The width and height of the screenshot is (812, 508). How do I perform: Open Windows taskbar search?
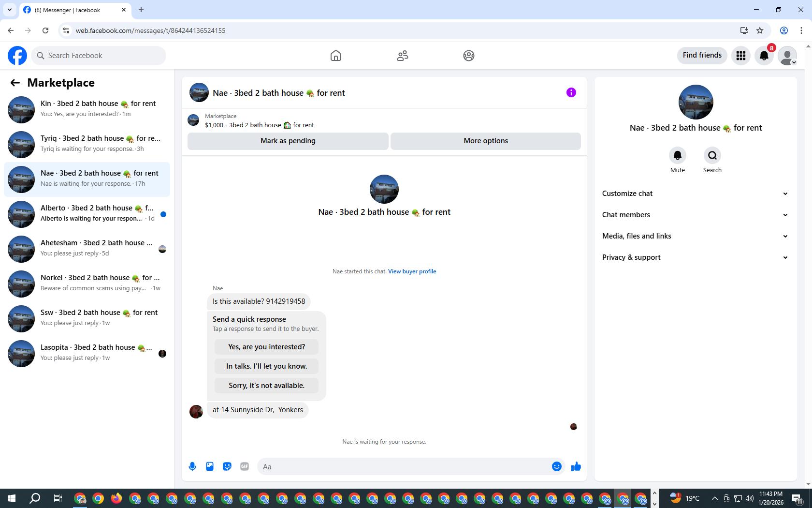click(x=35, y=498)
